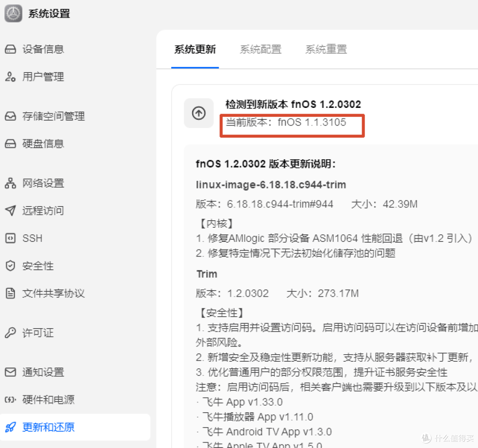Viewport: 478px width, 448px height.
Task: Click the 网络设置 network icon
Action: (10, 183)
